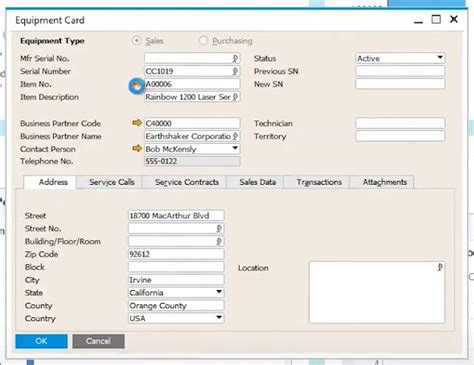The height and width of the screenshot is (365, 474).
Task: Switch to the Address tab
Action: 50,182
